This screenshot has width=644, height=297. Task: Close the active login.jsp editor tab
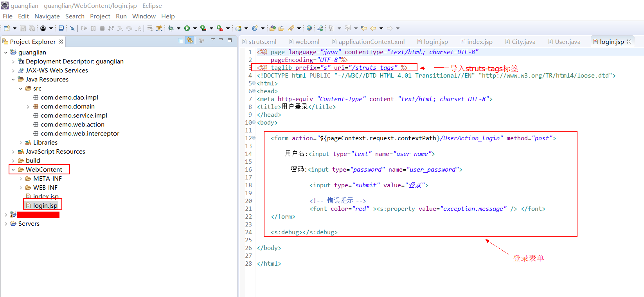[x=629, y=41]
